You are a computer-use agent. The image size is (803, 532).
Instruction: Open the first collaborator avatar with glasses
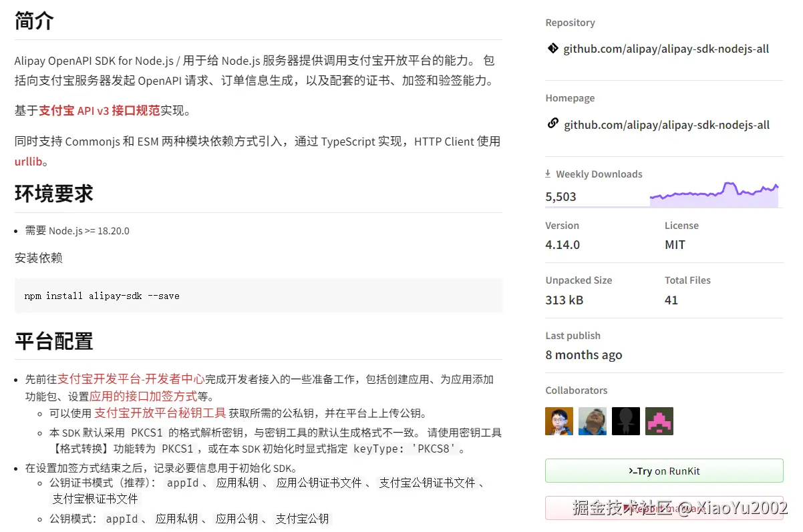(x=558, y=421)
